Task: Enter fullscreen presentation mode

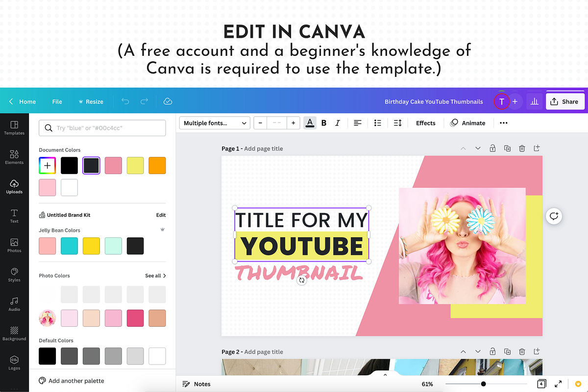Action: [x=558, y=384]
